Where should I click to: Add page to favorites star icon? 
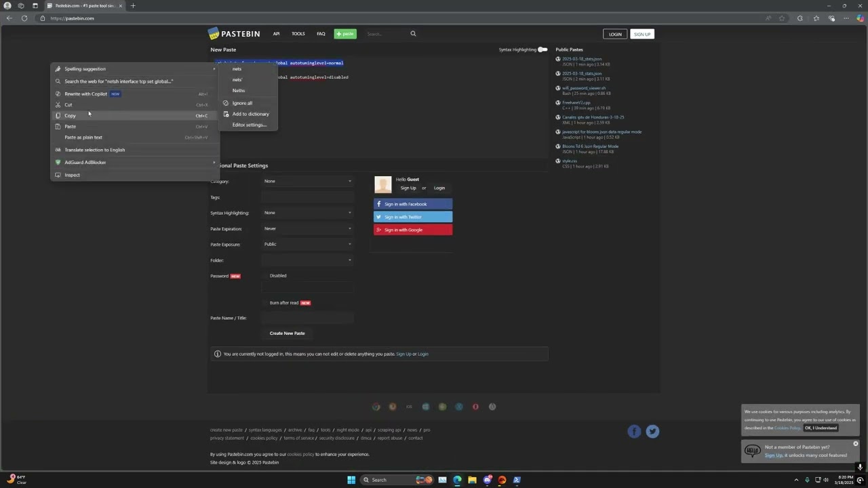click(782, 18)
